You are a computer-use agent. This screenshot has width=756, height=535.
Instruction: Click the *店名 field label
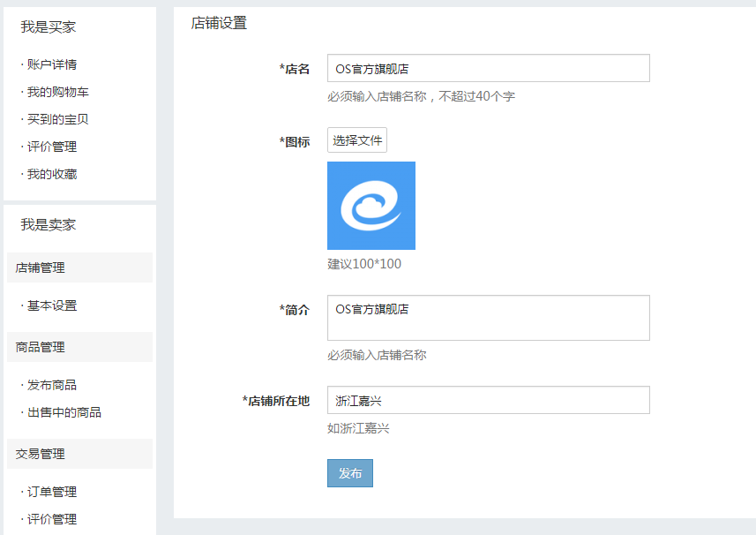pos(295,69)
